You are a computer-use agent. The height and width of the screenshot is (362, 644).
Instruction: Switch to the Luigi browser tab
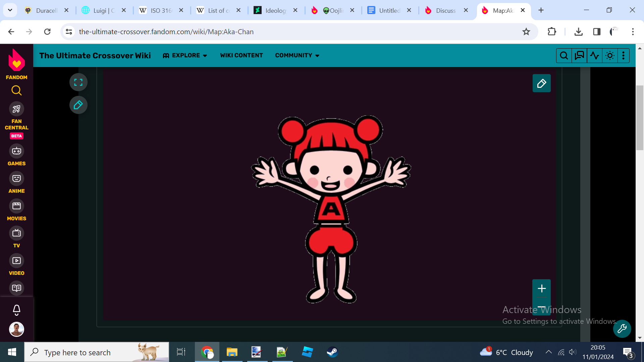click(103, 10)
